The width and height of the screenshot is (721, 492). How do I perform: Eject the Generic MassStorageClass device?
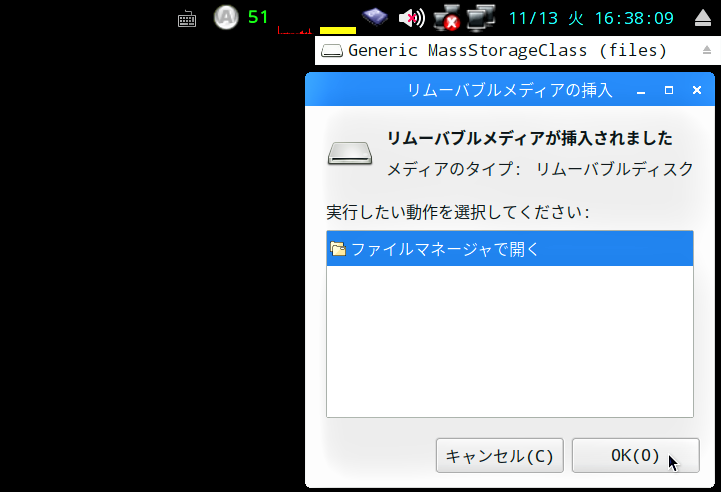(x=707, y=50)
